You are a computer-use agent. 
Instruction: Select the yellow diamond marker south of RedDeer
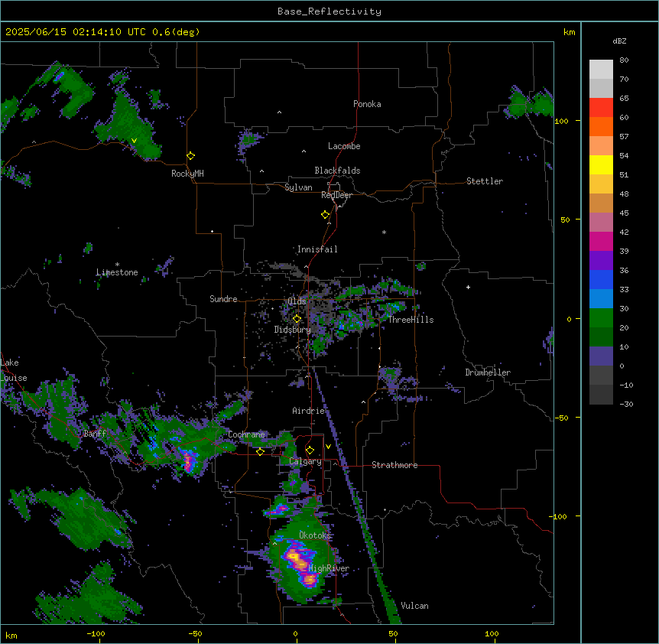[326, 215]
